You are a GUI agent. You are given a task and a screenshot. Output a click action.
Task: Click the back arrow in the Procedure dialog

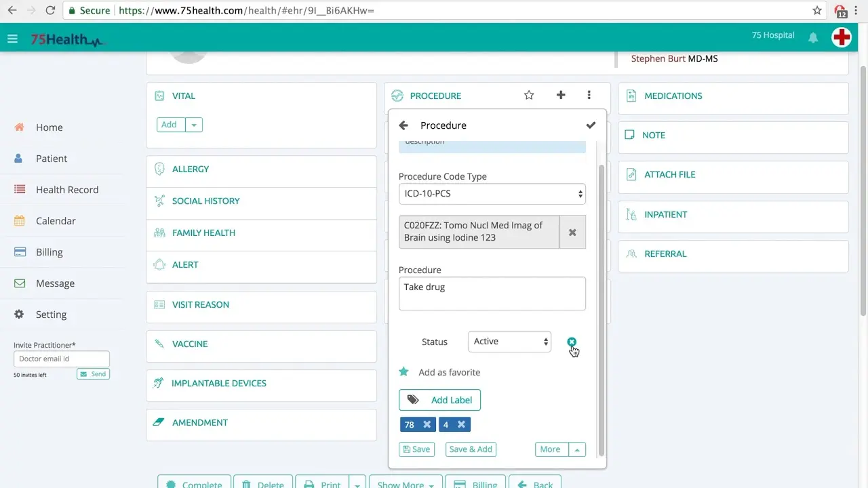click(403, 125)
